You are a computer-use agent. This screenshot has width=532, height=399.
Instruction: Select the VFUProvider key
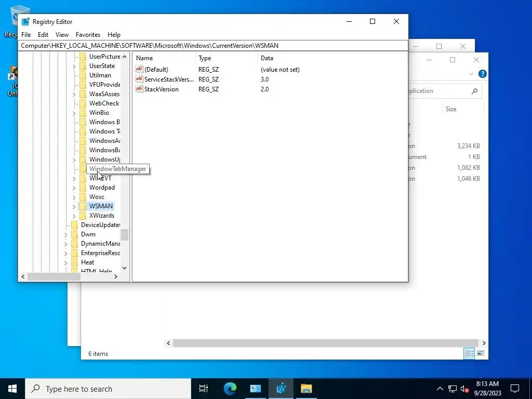click(x=104, y=85)
